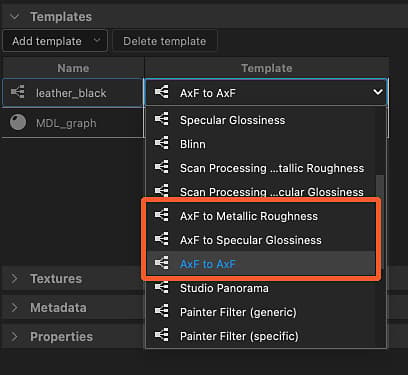Image resolution: width=408 pixels, height=375 pixels.
Task: Click the dropdown list scrollbar thumb
Action: (x=380, y=222)
